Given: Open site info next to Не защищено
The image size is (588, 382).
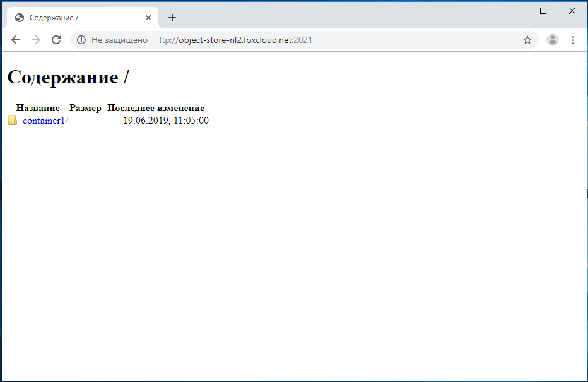Looking at the screenshot, I should click(81, 40).
